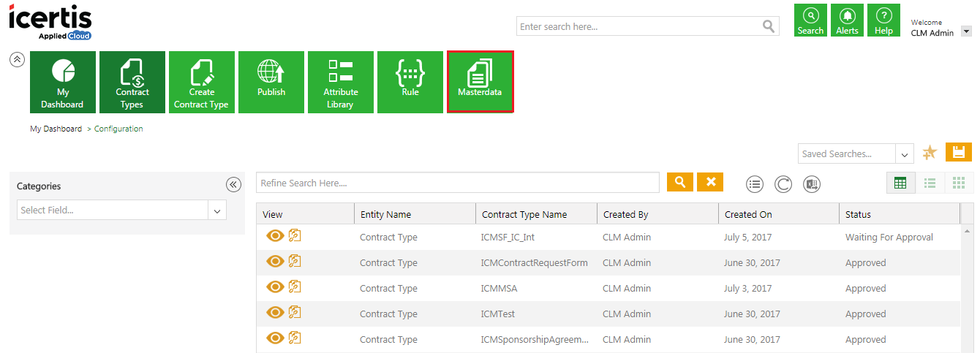Open the Masterdata tile
The width and height of the screenshot is (980, 353).
pos(480,82)
